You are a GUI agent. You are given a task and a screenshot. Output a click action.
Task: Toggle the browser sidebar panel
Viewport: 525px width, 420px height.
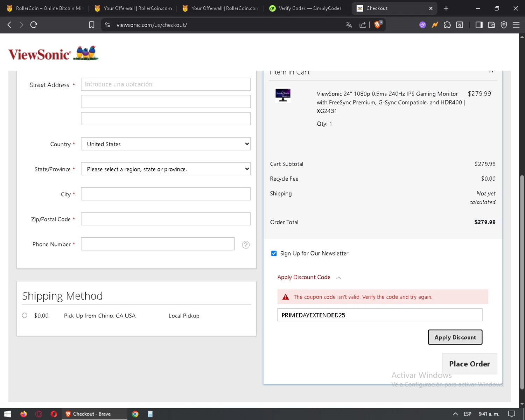(479, 25)
